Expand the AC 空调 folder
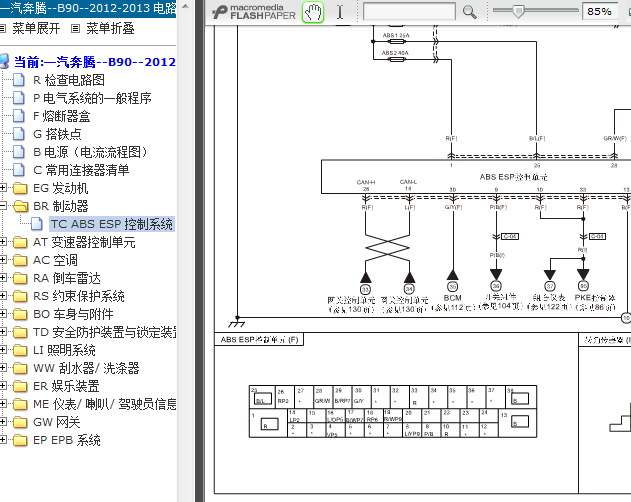The height and width of the screenshot is (502, 631). [x=2, y=260]
